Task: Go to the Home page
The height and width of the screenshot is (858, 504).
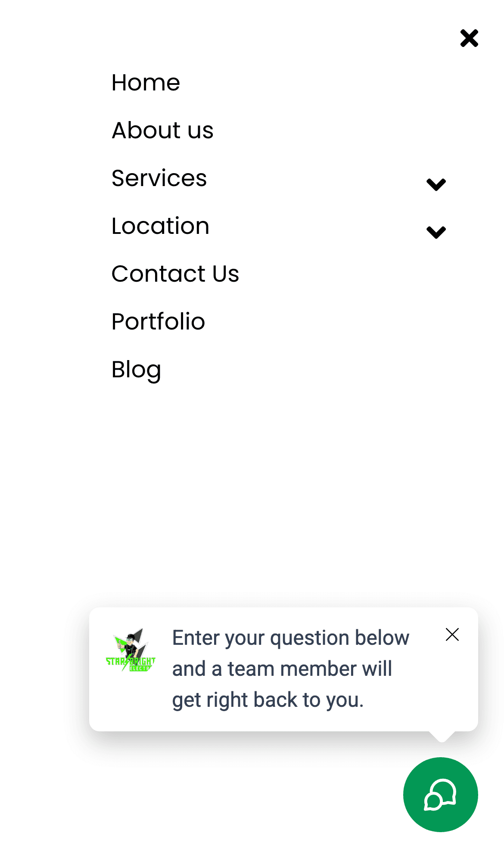Action: pyautogui.click(x=146, y=83)
